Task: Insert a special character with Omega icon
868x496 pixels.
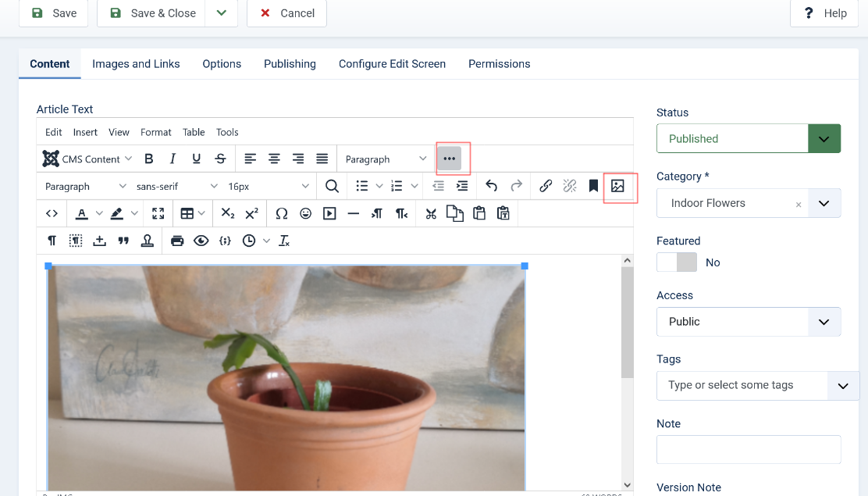Action: [x=282, y=213]
